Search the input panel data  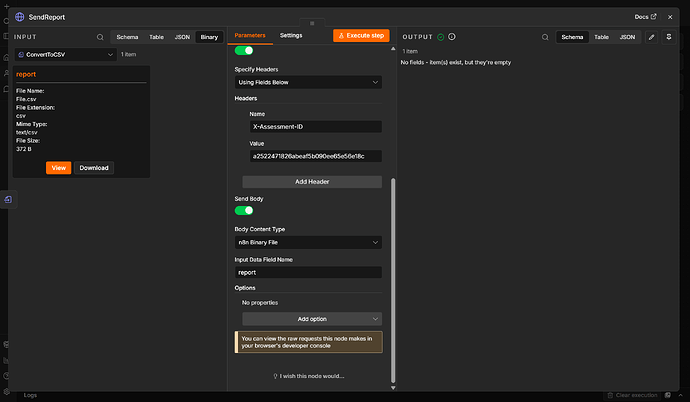[100, 37]
